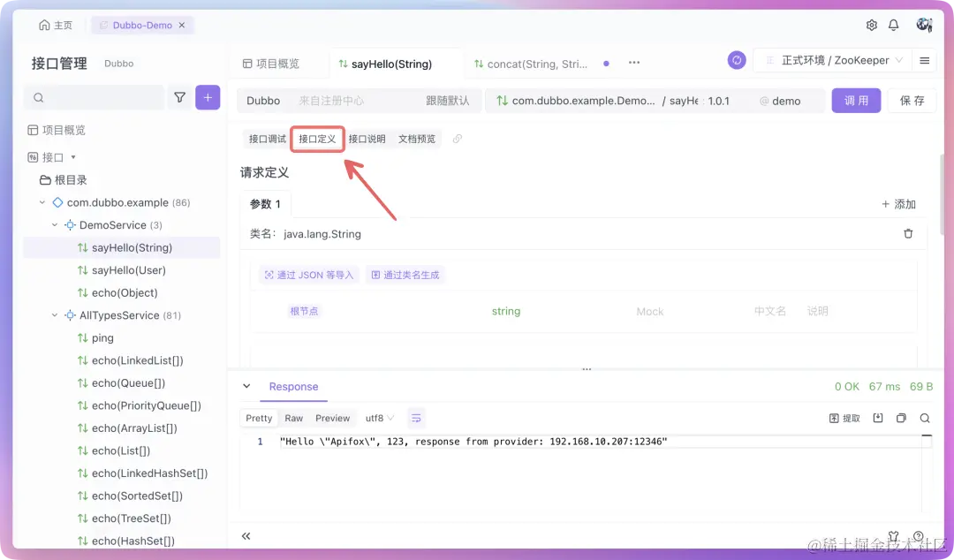Click the purple plus icon to add

click(x=206, y=95)
